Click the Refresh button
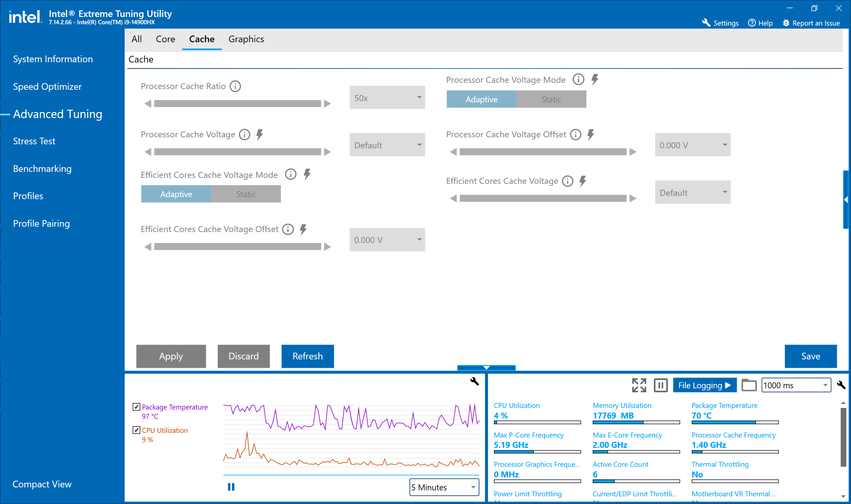This screenshot has width=851, height=504. [307, 356]
